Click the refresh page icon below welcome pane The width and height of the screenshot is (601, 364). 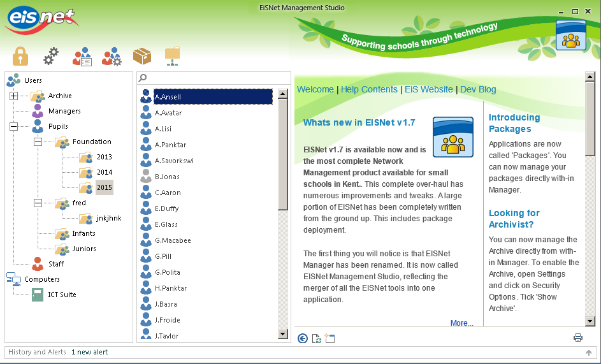tap(317, 339)
